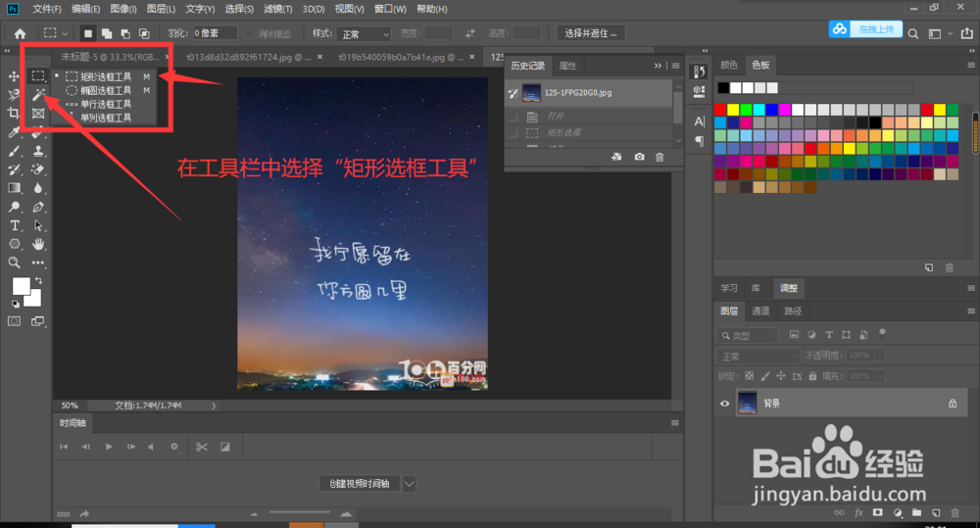The image size is (980, 528).
Task: Click the 选择并遮住 button
Action: (591, 33)
